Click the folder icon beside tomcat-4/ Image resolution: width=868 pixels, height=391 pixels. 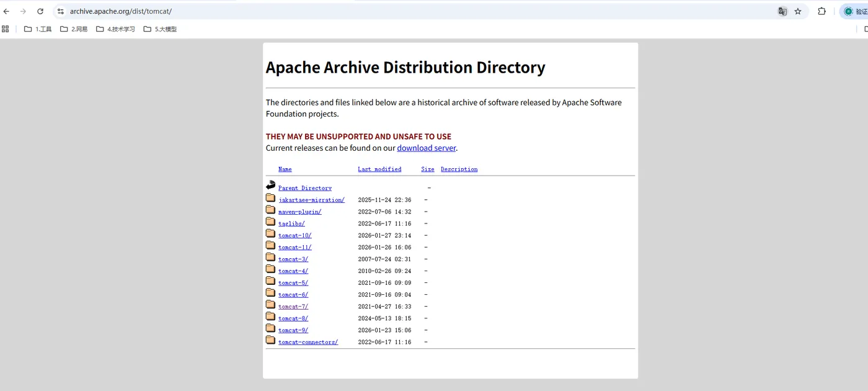270,268
